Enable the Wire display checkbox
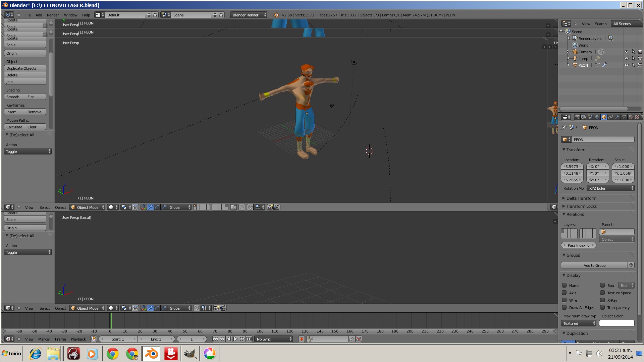The width and height of the screenshot is (644, 362). (564, 300)
